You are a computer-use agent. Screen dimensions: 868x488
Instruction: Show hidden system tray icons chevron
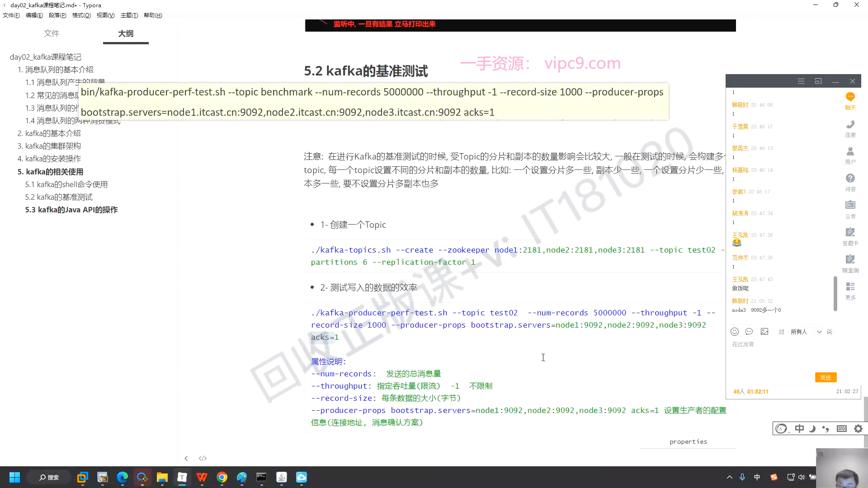click(x=729, y=477)
